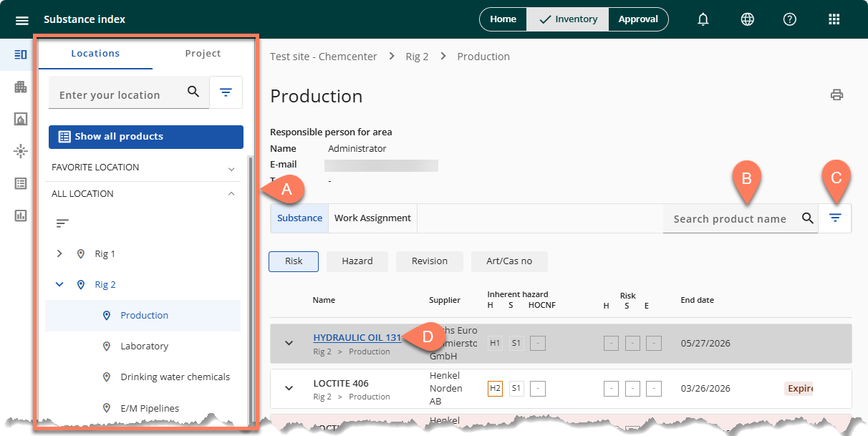868x436 pixels.
Task: Open the hamburger main menu
Action: [x=22, y=20]
